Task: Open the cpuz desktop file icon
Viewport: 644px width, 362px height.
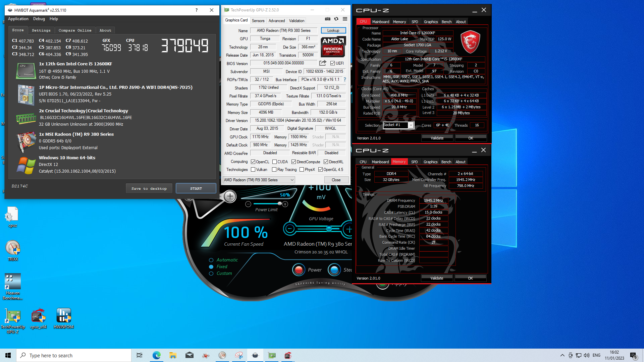Action: (x=13, y=217)
